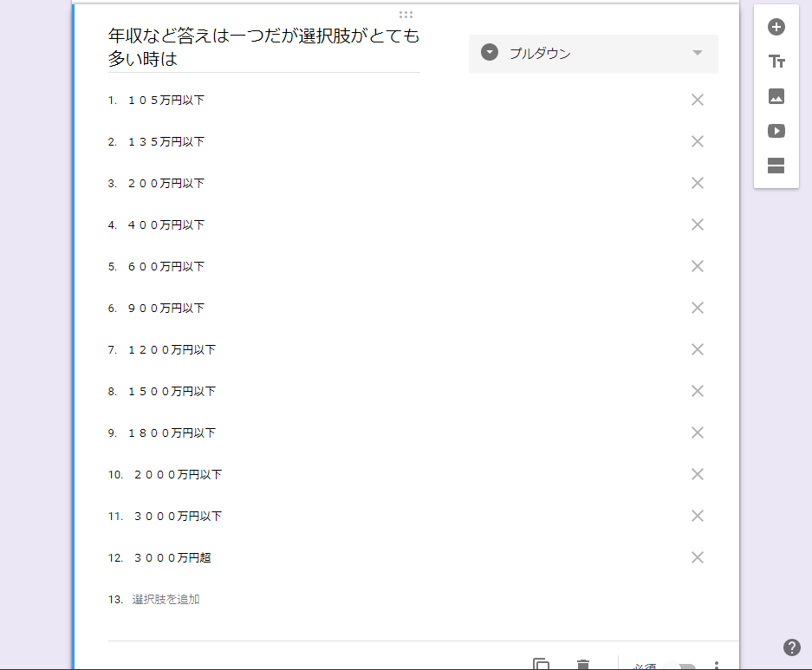Viewport: 812px width, 670px height.
Task: Delete the question using the trash icon
Action: click(583, 665)
